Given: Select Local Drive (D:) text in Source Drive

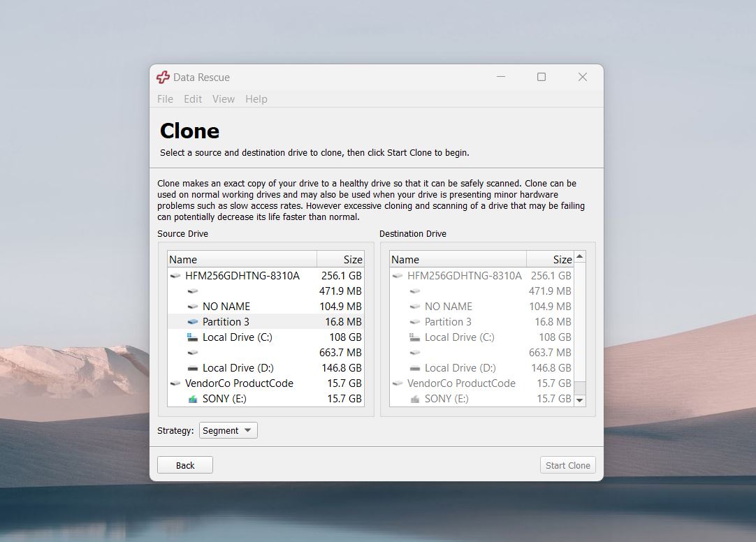Looking at the screenshot, I should tap(238, 368).
